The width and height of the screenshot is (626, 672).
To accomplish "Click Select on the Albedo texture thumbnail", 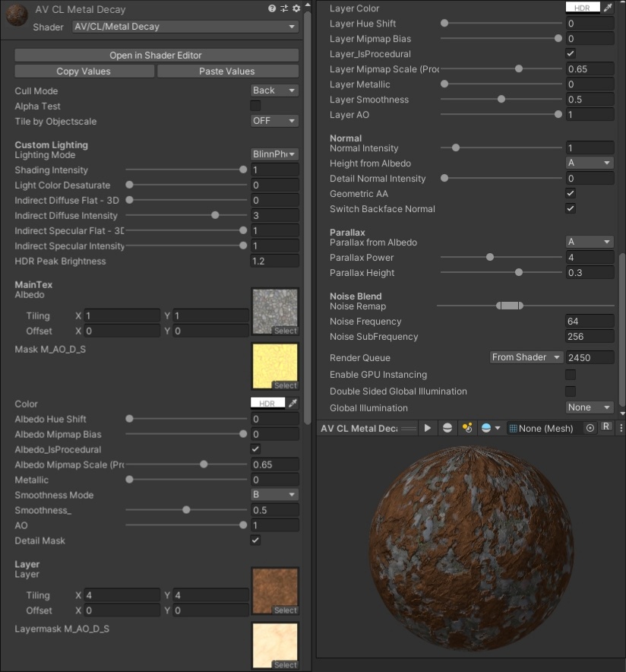I will coord(284,330).
